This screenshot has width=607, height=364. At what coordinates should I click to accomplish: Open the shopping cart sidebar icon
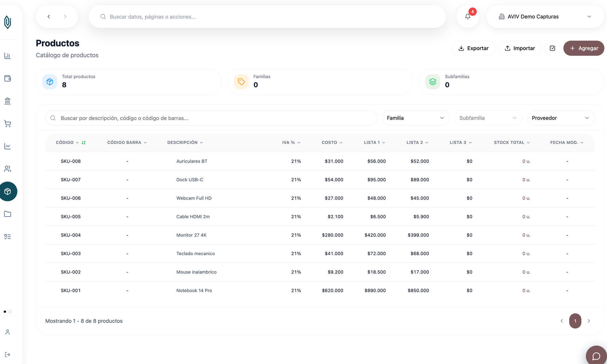(x=8, y=124)
